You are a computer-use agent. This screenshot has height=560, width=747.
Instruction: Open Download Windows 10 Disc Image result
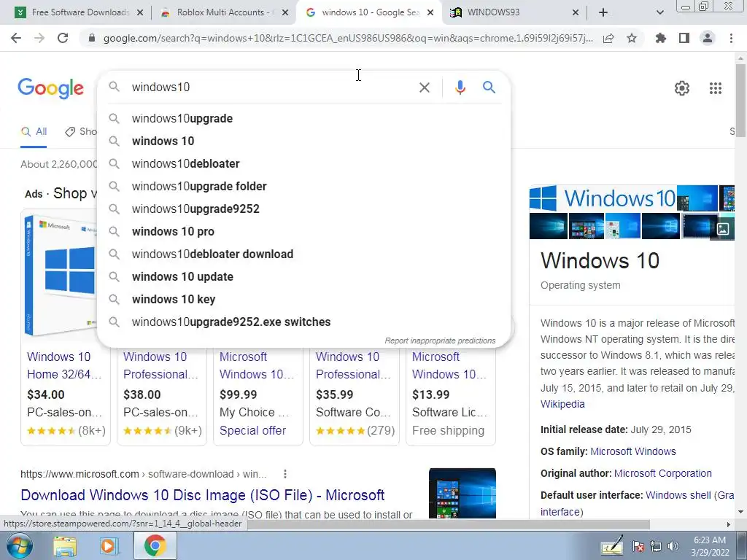coord(203,495)
